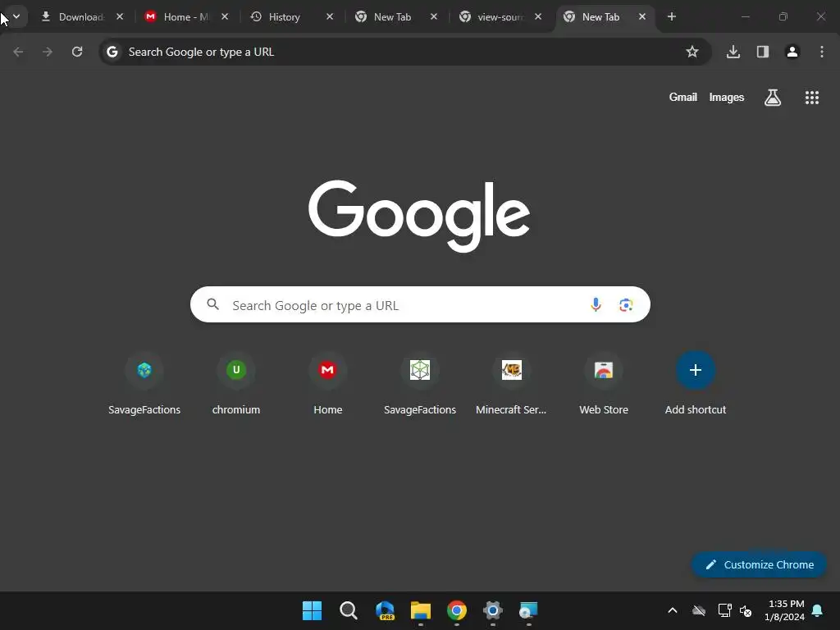Close the Home - MEGA tab
840x630 pixels.
click(x=225, y=16)
